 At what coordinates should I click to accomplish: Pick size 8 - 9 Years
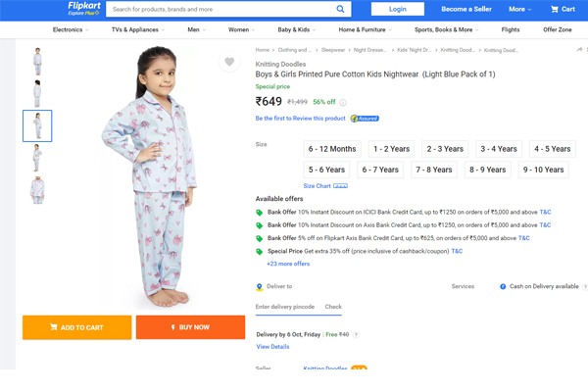pyautogui.click(x=487, y=170)
